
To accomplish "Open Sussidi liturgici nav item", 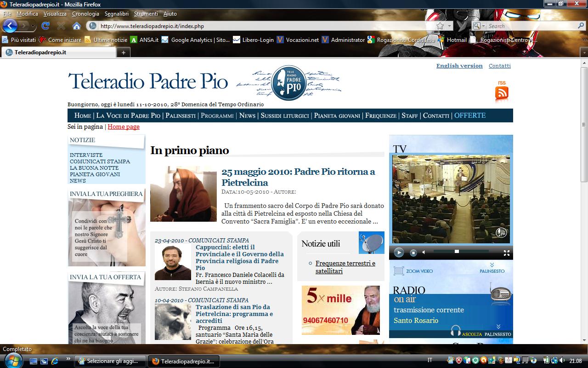I will [x=285, y=115].
